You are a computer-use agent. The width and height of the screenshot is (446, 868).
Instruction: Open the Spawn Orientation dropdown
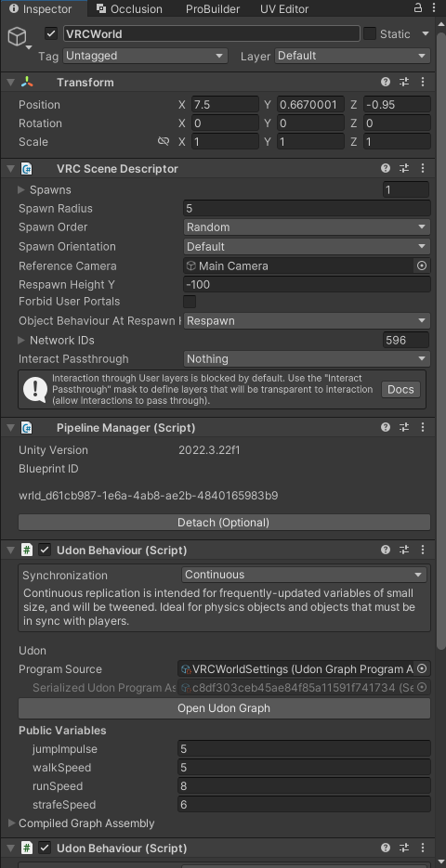click(x=307, y=246)
